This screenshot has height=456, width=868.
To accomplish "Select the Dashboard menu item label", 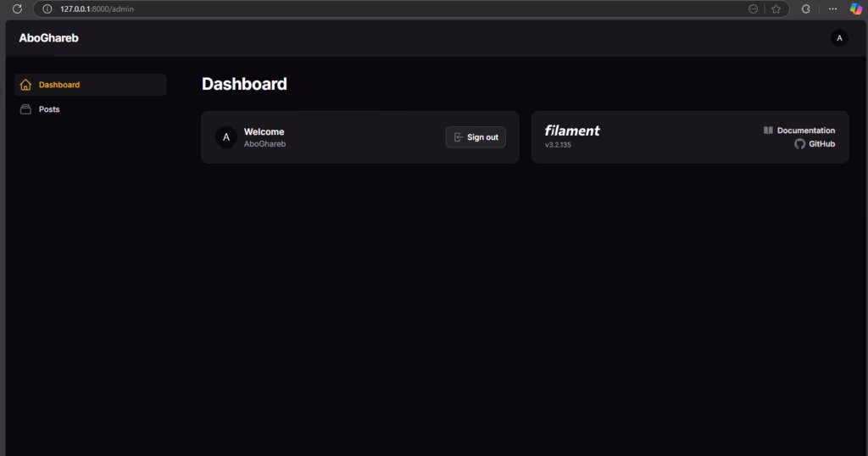I will coord(59,85).
